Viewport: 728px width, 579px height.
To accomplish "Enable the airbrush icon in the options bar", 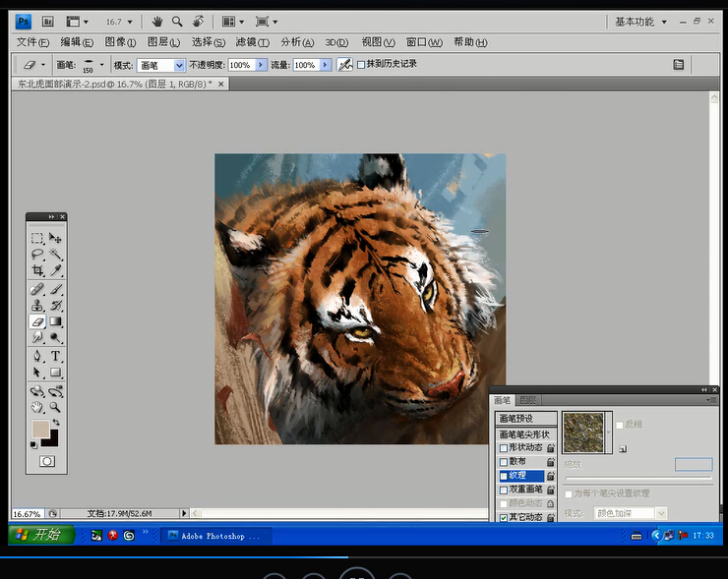I will click(345, 65).
